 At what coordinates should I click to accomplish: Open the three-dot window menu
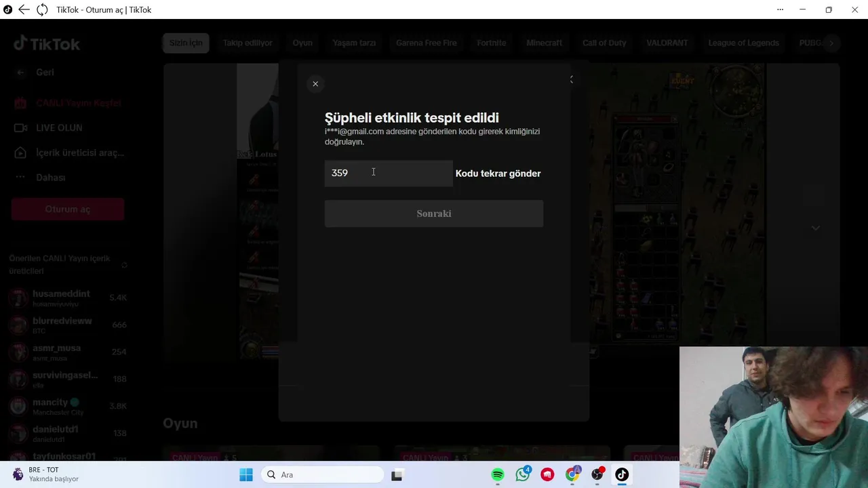[780, 9]
